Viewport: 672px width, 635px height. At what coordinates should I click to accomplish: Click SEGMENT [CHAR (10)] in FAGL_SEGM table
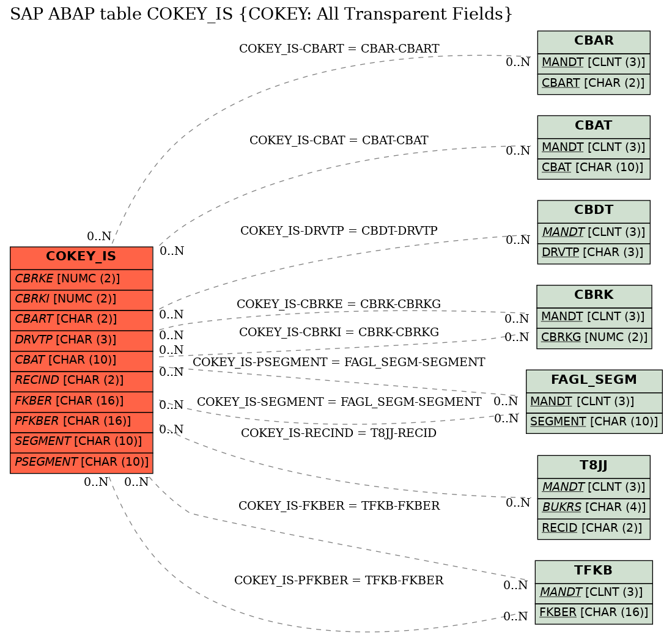pos(594,424)
